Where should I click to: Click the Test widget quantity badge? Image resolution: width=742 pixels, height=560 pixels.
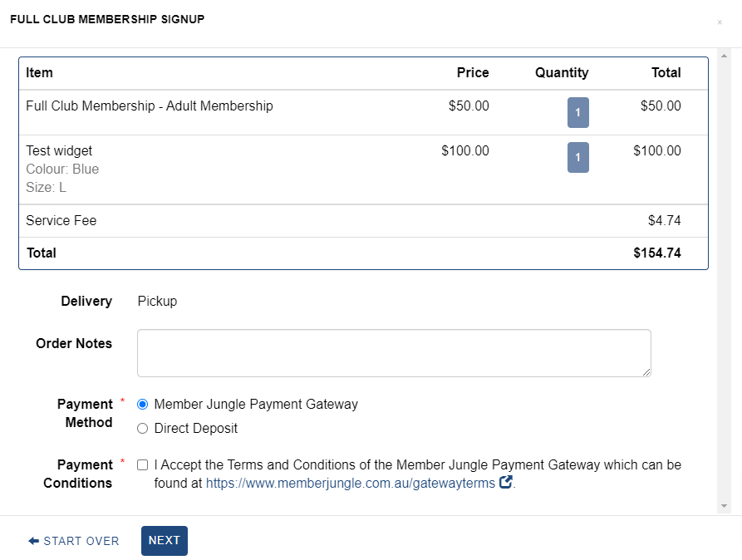click(577, 157)
